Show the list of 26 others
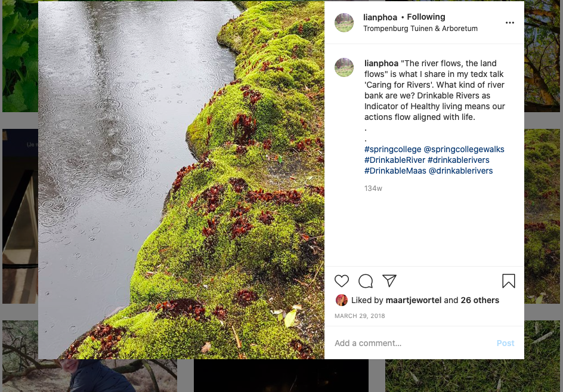Image resolution: width=563 pixels, height=392 pixels. 480,300
